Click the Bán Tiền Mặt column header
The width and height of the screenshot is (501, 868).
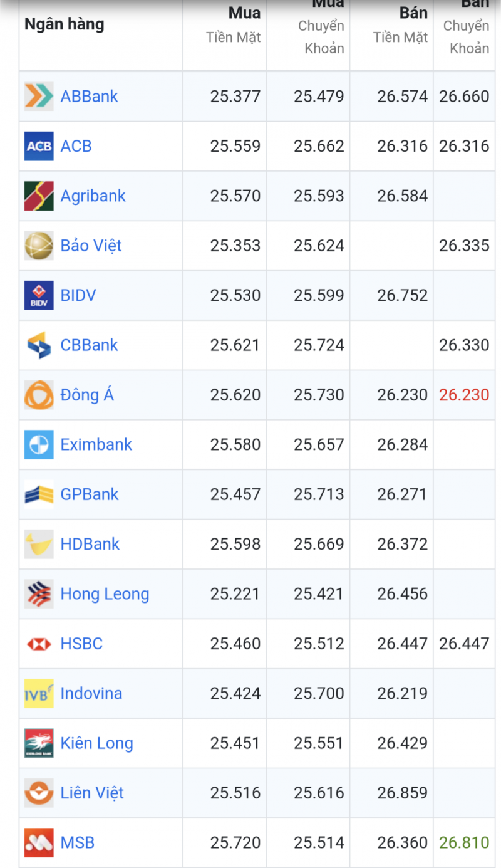click(401, 25)
